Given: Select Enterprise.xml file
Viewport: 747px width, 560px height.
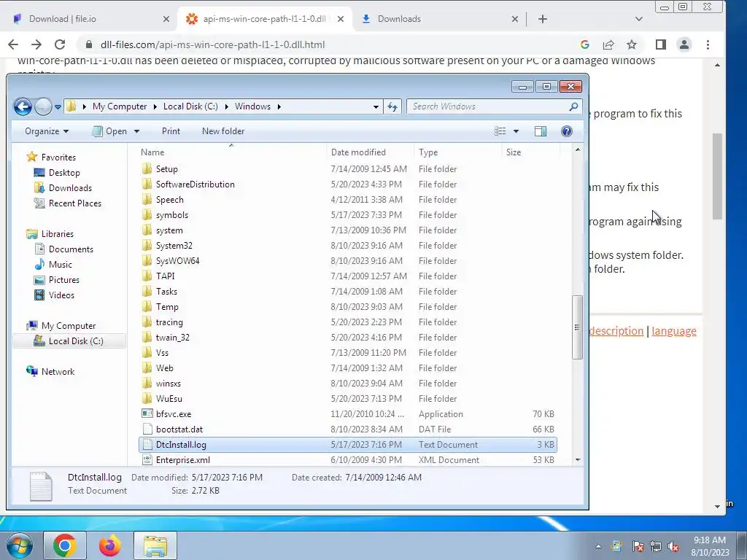Looking at the screenshot, I should tap(182, 460).
